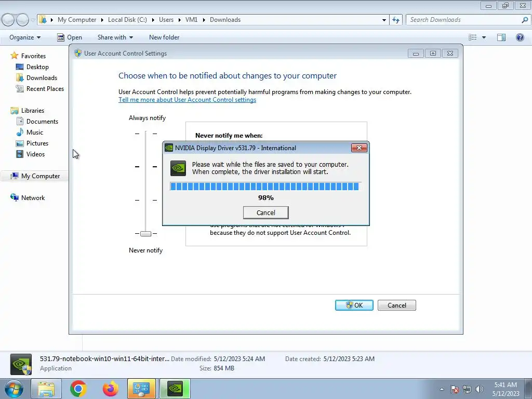Viewport: 532px width, 399px height.
Task: Go back with the Back arrow button
Action: 8,20
